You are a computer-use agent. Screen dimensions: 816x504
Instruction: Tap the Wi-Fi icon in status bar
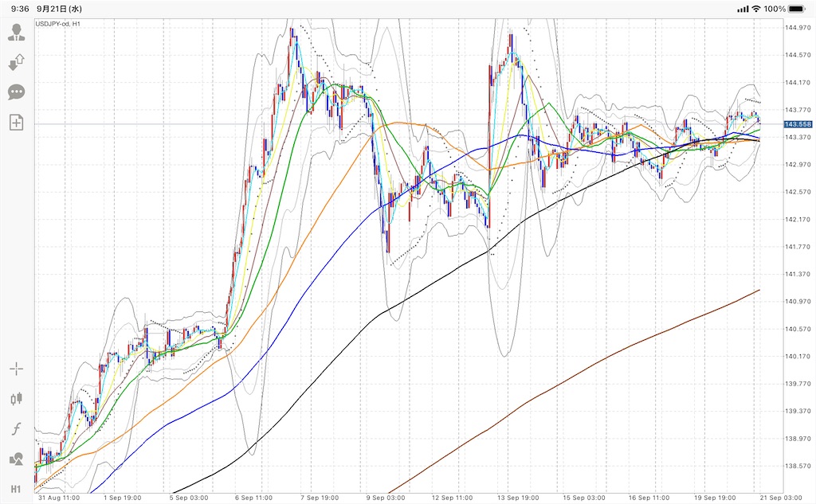click(x=756, y=9)
